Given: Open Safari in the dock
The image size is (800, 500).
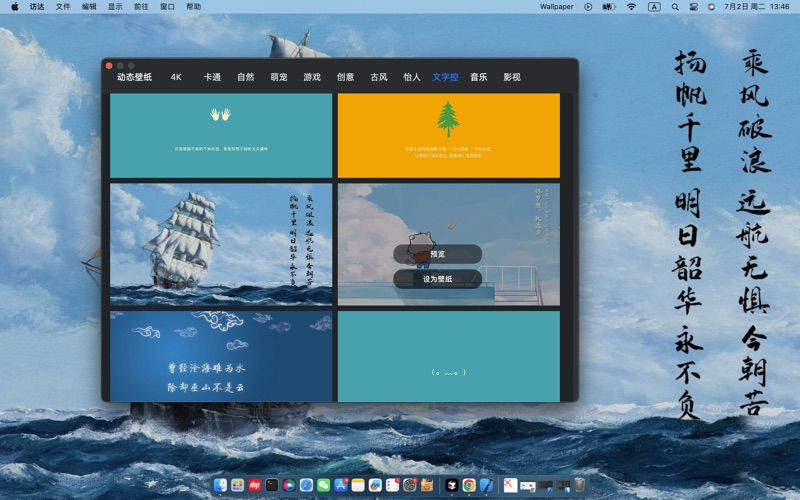Looking at the screenshot, I should click(306, 485).
